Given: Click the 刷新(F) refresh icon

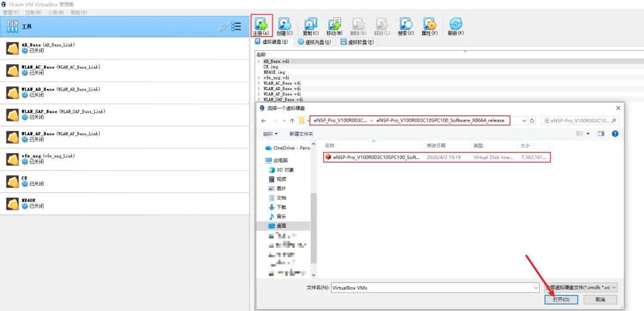Looking at the screenshot, I should click(456, 26).
